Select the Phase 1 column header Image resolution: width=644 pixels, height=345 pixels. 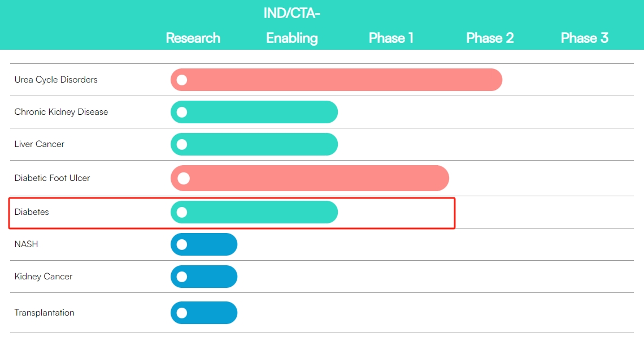[391, 38]
